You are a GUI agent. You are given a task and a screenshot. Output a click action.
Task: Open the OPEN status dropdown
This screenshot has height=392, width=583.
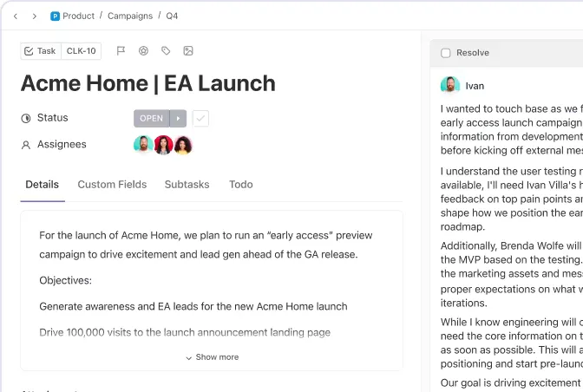(152, 119)
